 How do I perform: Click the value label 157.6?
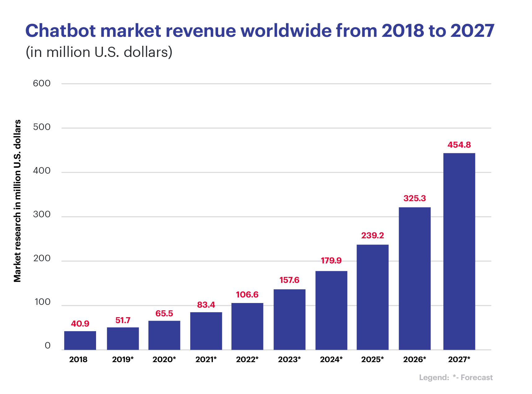tap(289, 280)
